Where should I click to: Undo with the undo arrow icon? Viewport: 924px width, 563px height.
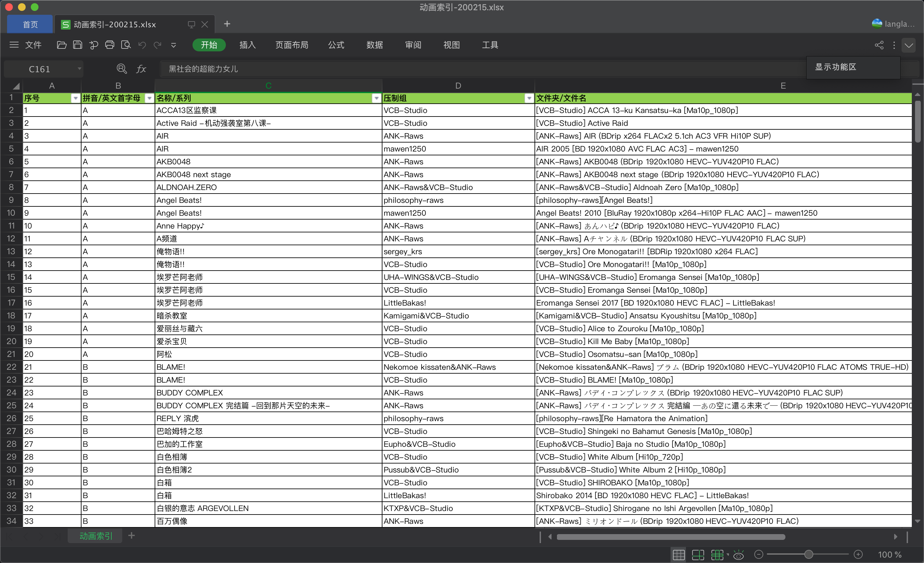tap(142, 45)
